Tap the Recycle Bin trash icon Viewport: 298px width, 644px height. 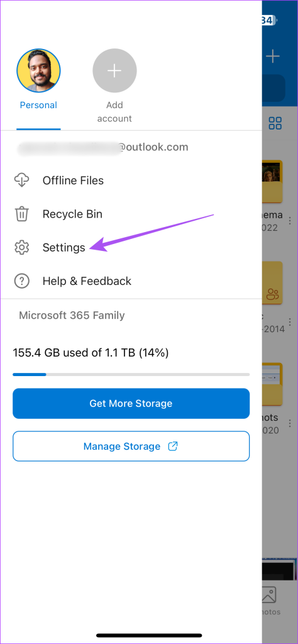(21, 214)
